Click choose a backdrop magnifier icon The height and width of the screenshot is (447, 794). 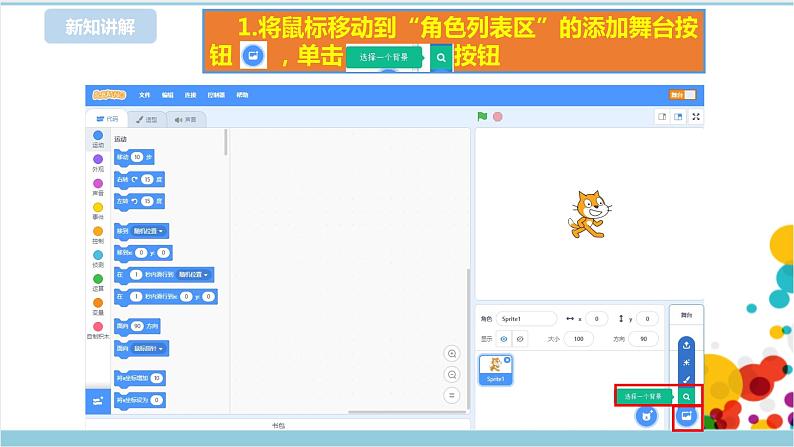tap(686, 396)
